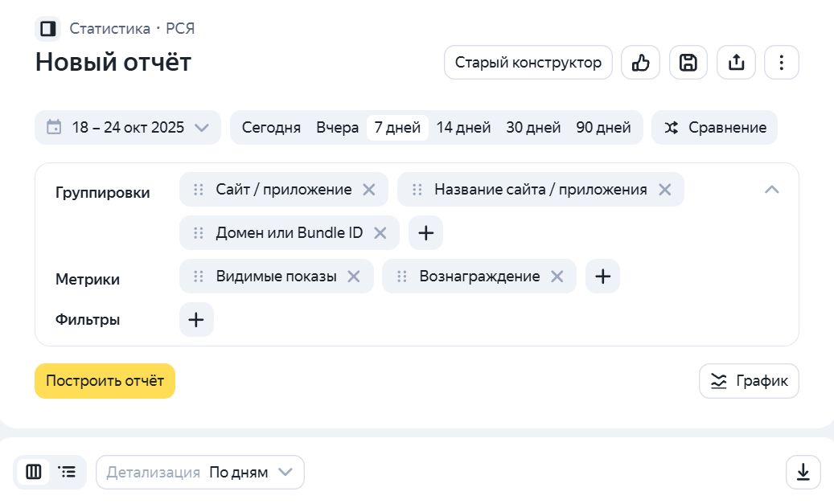Viewport: 834px width, 504px height.
Task: Open the date range 18 – 24 окт 2025 picker
Action: pos(127,128)
